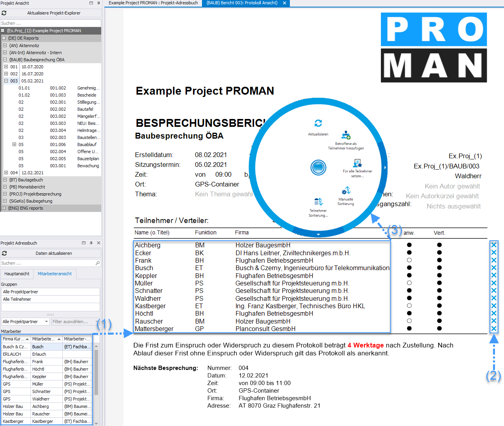Viewport: 504px width, 426px height.
Task: Close the Bericht 003 document tab
Action: pyautogui.click(x=284, y=3)
